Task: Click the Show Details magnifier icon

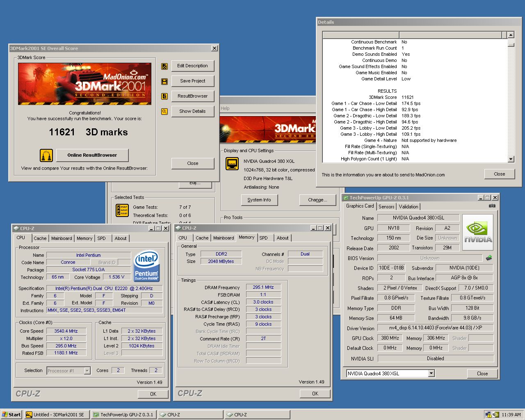Action: click(x=164, y=112)
